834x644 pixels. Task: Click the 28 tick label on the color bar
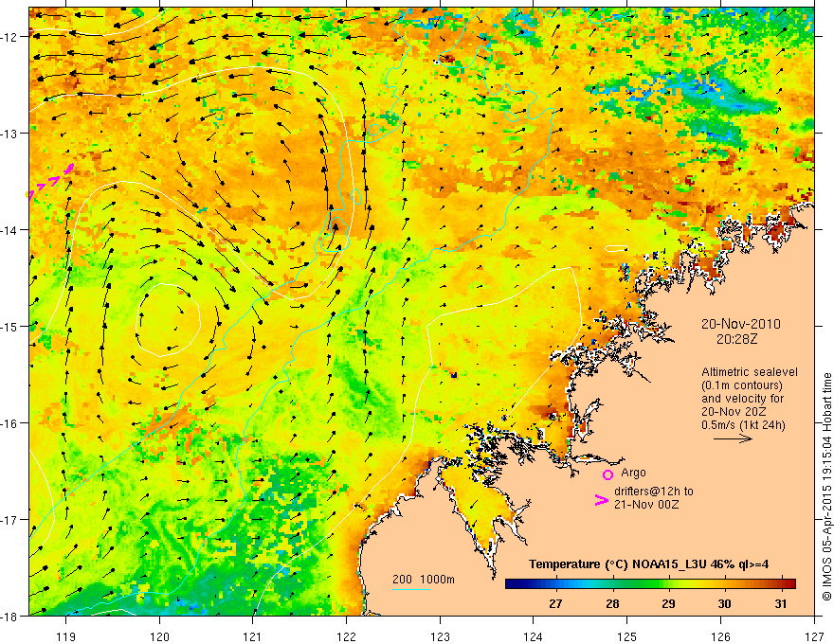(612, 604)
